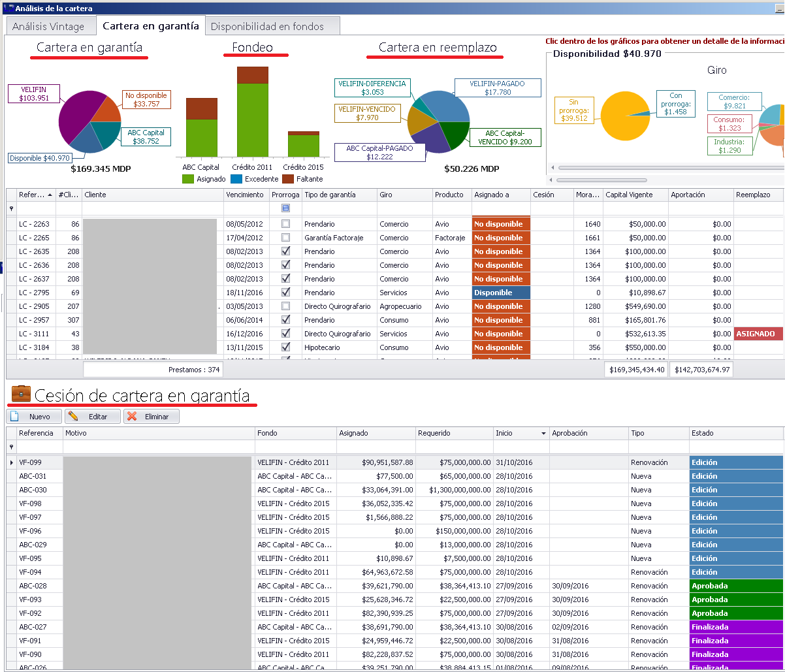Click the application icon in the title bar
This screenshot has height=672, width=785.
tap(8, 8)
